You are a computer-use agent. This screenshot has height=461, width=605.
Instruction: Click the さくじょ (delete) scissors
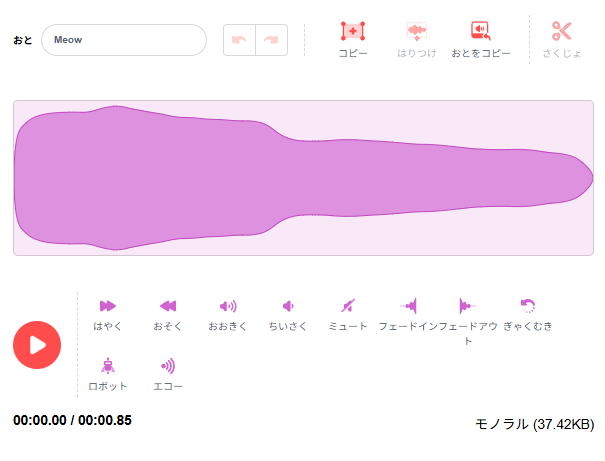[562, 40]
